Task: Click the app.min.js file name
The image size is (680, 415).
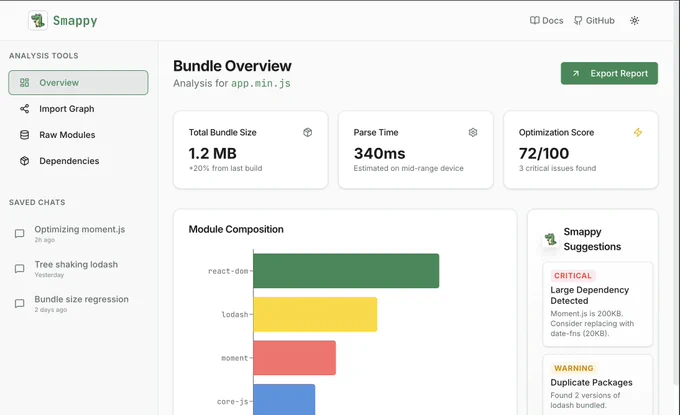Action: pyautogui.click(x=261, y=83)
